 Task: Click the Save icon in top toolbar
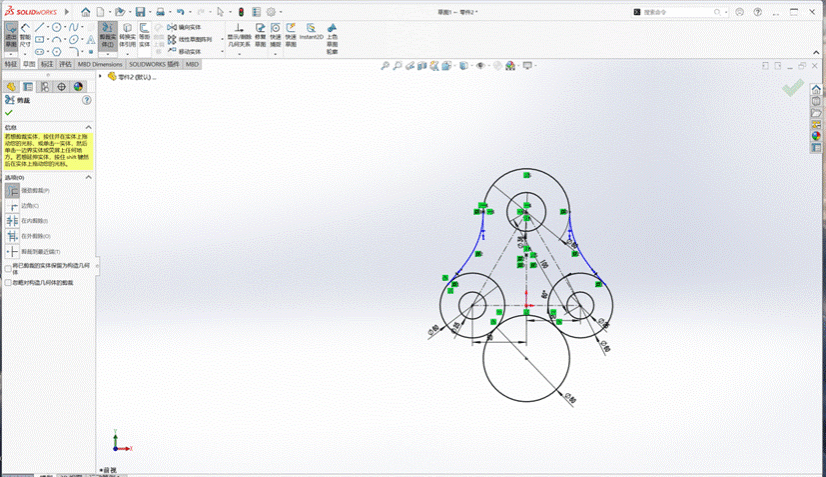(x=140, y=12)
